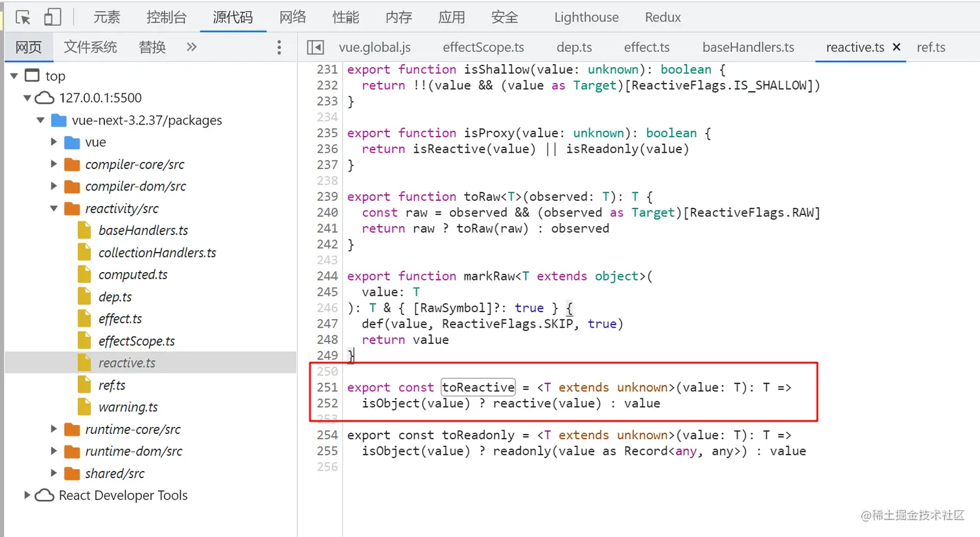Image resolution: width=980 pixels, height=537 pixels.
Task: Show more navigator tabs with chevron
Action: 191,47
